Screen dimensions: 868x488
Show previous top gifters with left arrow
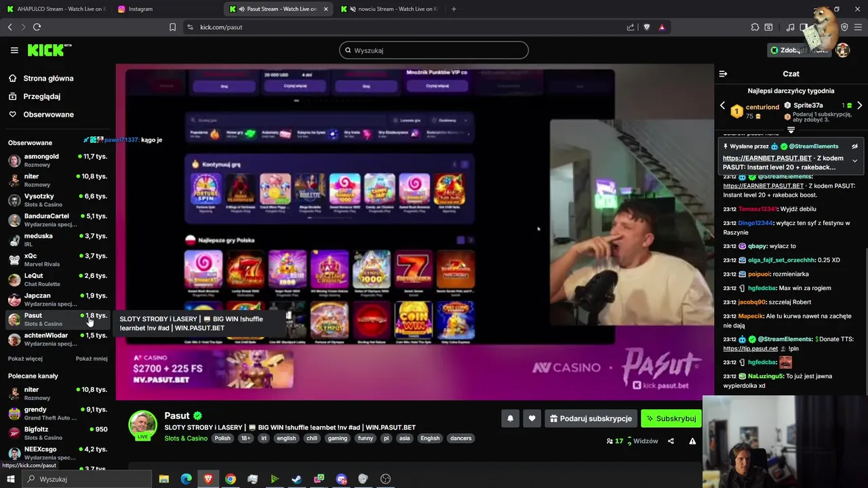pos(722,106)
